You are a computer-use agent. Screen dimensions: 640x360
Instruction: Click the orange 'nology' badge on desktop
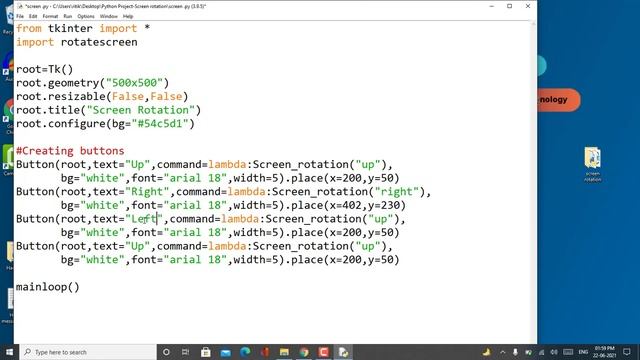coord(558,100)
